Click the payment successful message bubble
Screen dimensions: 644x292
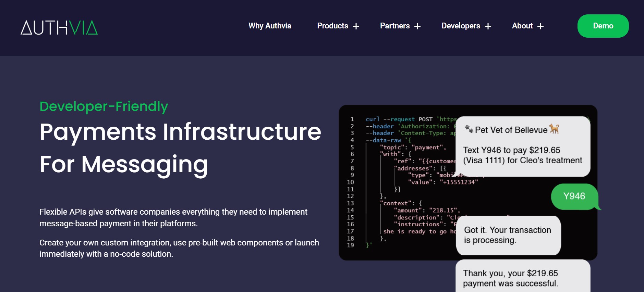coord(522,278)
